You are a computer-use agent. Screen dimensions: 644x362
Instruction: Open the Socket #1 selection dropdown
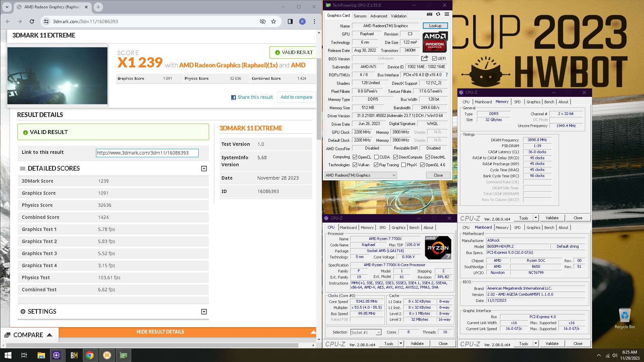366,332
